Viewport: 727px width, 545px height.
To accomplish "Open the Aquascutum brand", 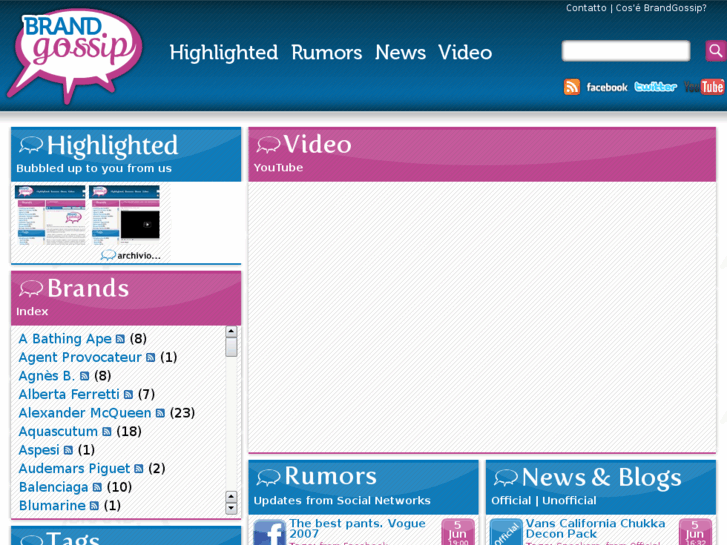I will click(x=58, y=432).
